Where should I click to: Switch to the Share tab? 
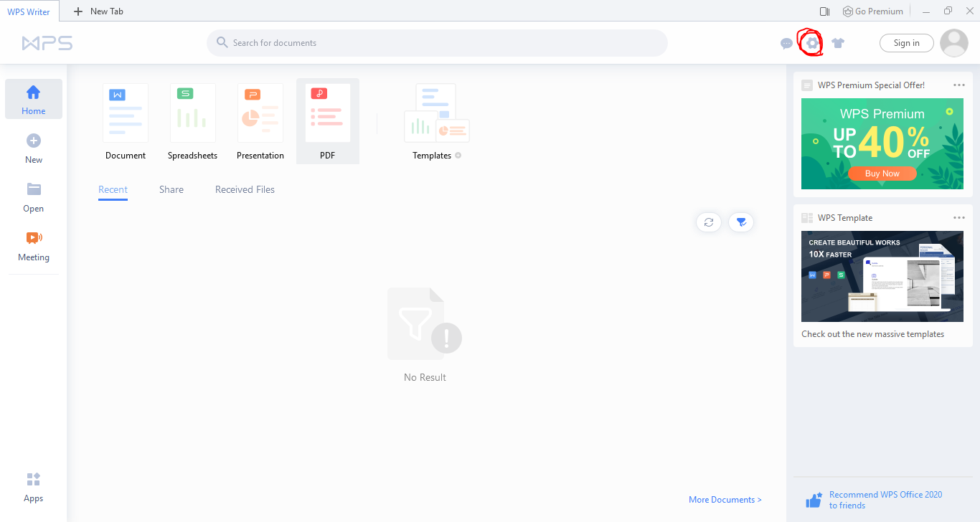(x=171, y=190)
